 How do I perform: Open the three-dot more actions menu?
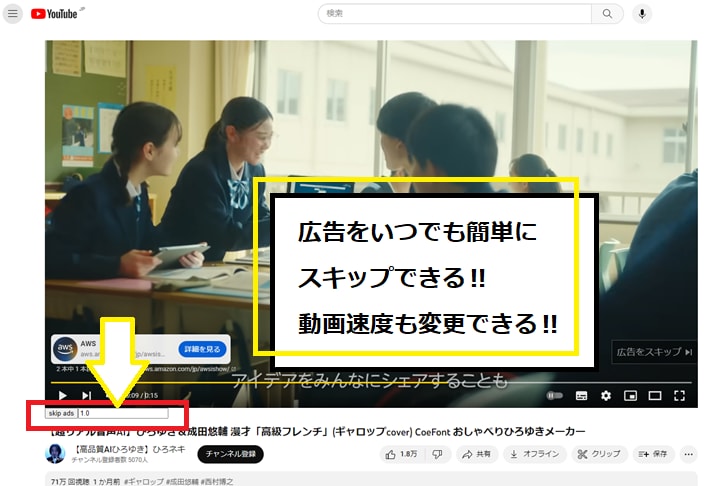click(689, 455)
